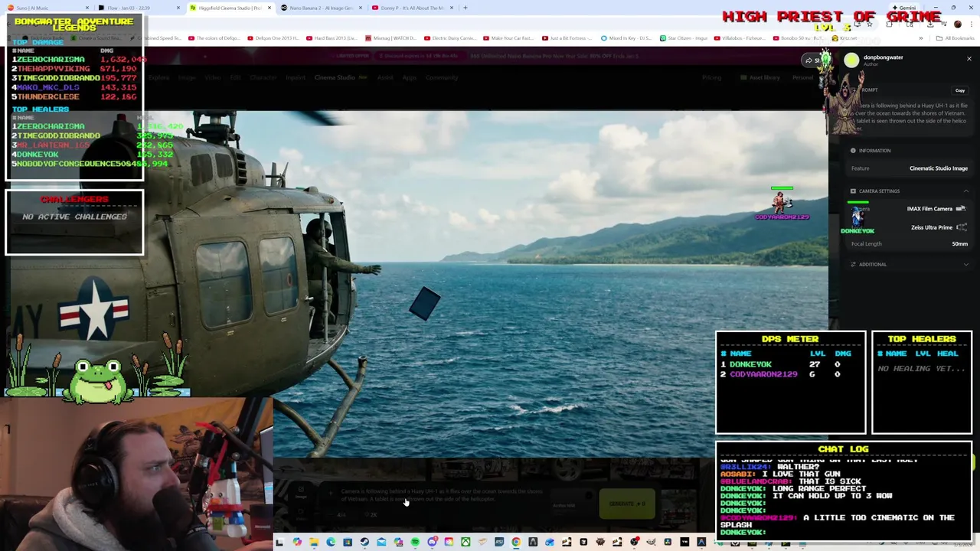The width and height of the screenshot is (980, 551).
Task: Open Explore in Higgsfield navigation
Action: 158,77
